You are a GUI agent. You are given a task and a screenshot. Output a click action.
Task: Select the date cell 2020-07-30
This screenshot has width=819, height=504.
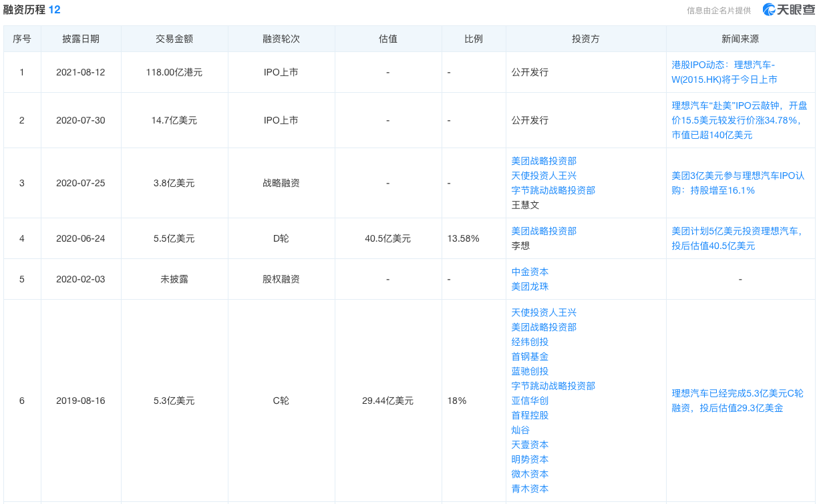(81, 120)
